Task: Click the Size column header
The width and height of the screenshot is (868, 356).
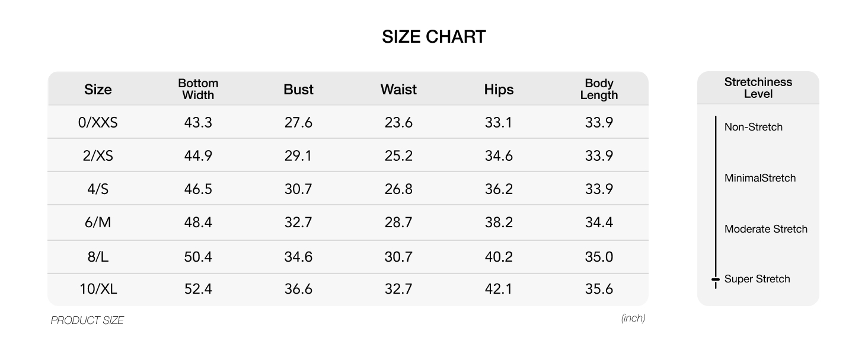Action: 98,90
